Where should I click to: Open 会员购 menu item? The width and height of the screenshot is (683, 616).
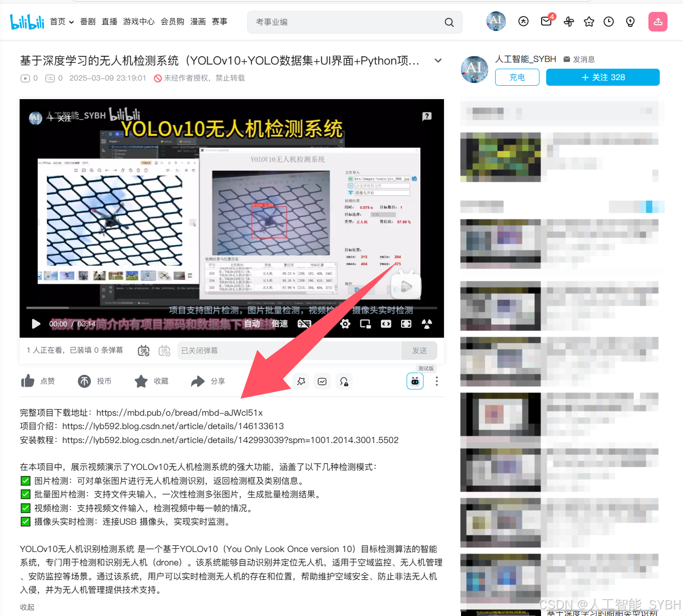(172, 22)
